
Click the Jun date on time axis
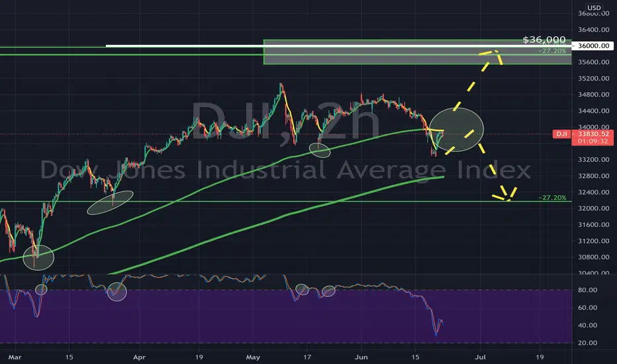click(x=361, y=357)
